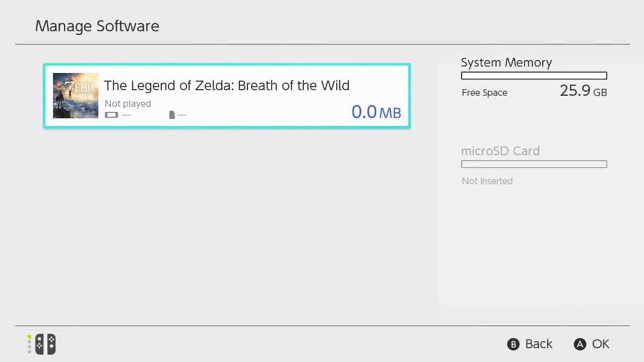Click the Zelda game cover thumbnail

coord(75,96)
